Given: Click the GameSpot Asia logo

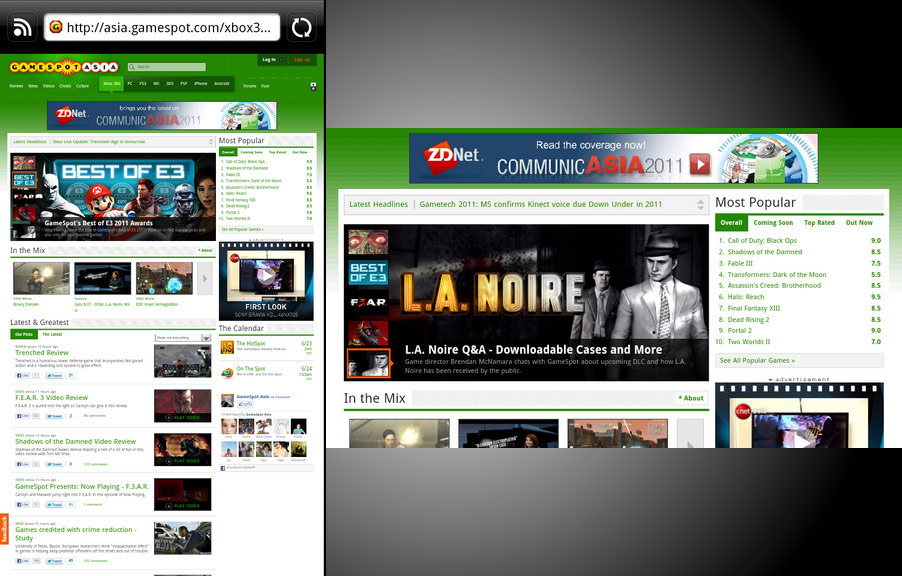Looking at the screenshot, I should click(x=64, y=67).
